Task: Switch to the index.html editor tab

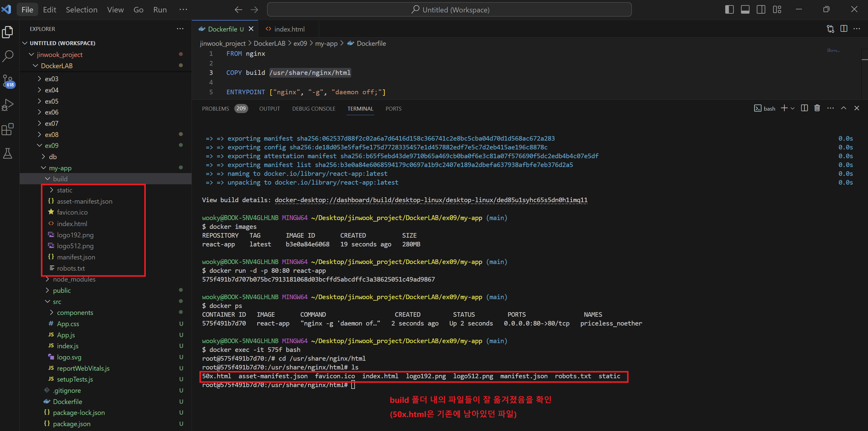Action: (x=289, y=29)
